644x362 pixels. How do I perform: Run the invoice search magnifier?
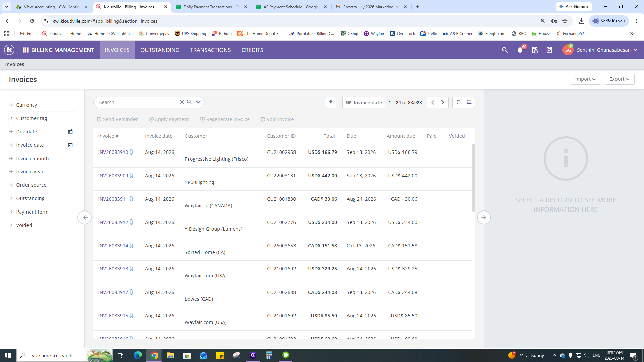click(190, 102)
